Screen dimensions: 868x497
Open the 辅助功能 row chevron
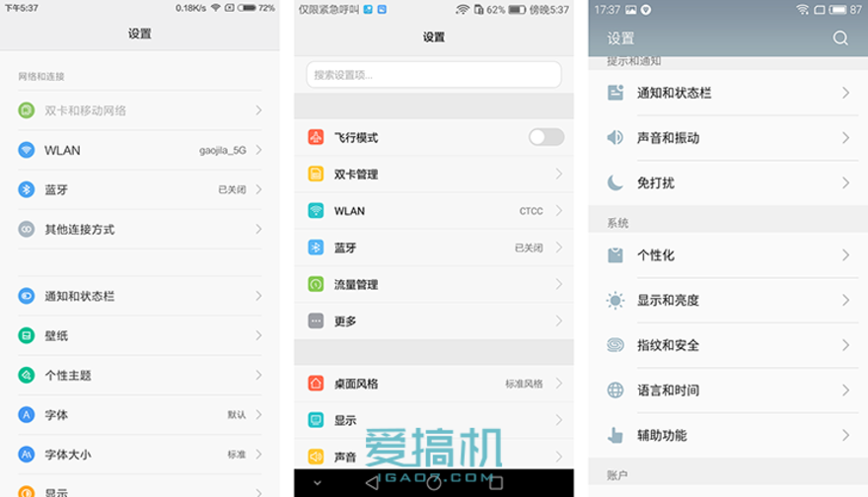[845, 436]
